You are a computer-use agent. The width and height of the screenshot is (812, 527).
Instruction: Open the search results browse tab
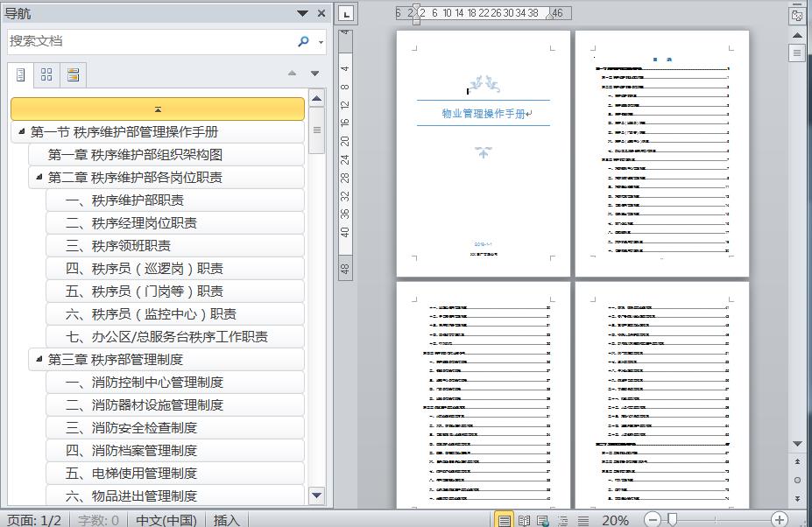pos(73,75)
